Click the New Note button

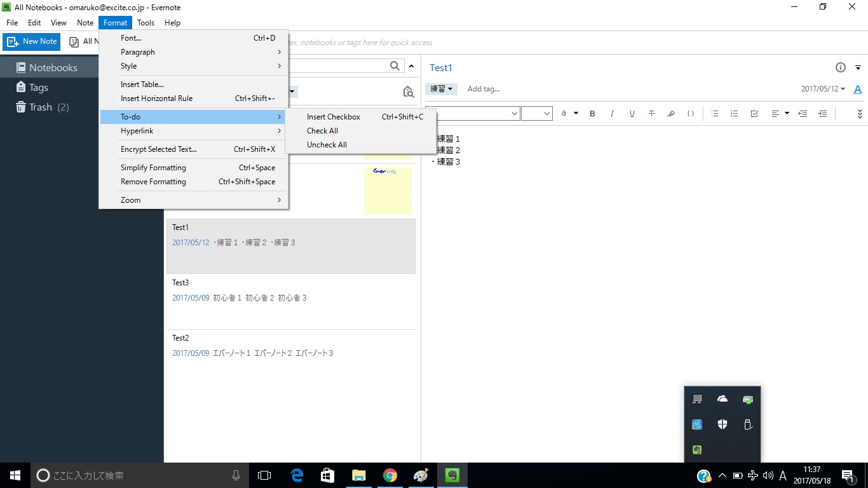pyautogui.click(x=32, y=41)
